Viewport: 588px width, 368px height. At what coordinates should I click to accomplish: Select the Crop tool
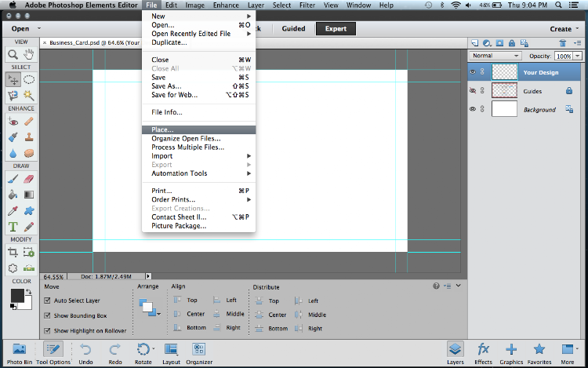pyautogui.click(x=13, y=253)
